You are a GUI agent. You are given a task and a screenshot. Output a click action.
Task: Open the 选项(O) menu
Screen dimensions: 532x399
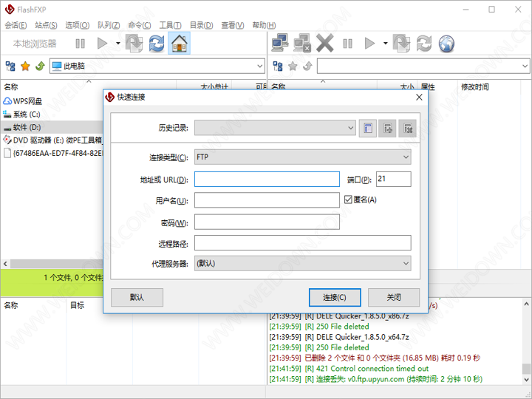(78, 25)
